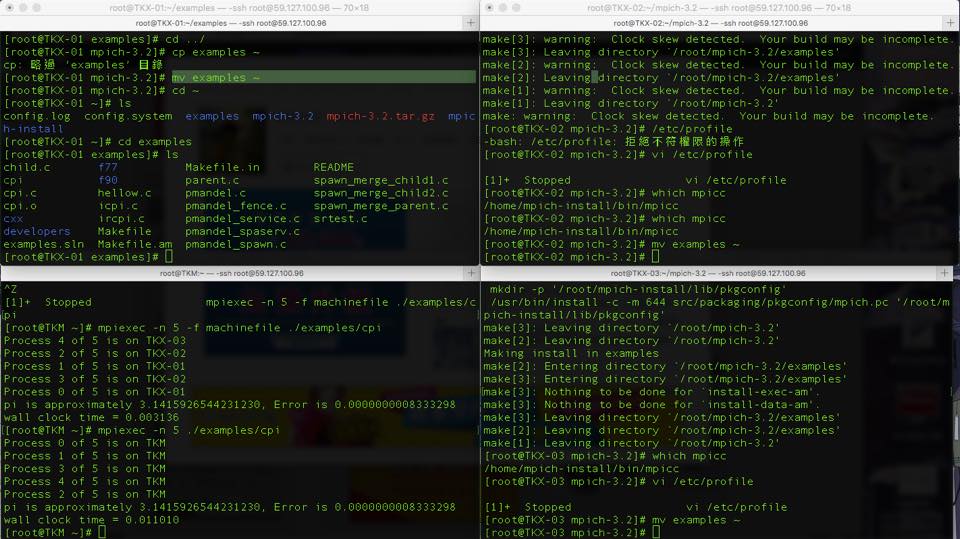
Task: Click 'wall clock time = 0.003136' line
Action: pos(91,418)
